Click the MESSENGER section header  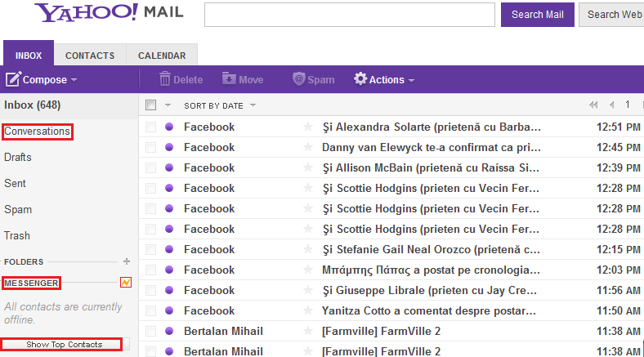(x=31, y=283)
